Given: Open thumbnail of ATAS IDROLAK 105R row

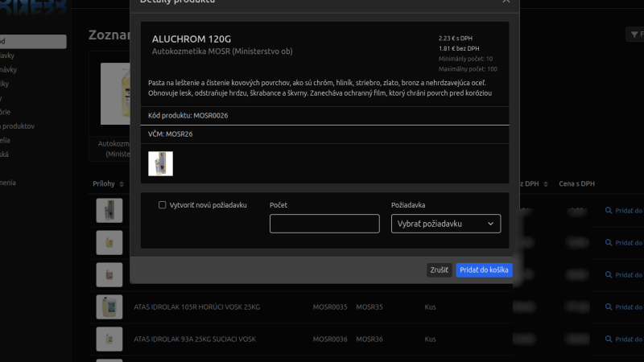Looking at the screenshot, I should coord(109,307).
